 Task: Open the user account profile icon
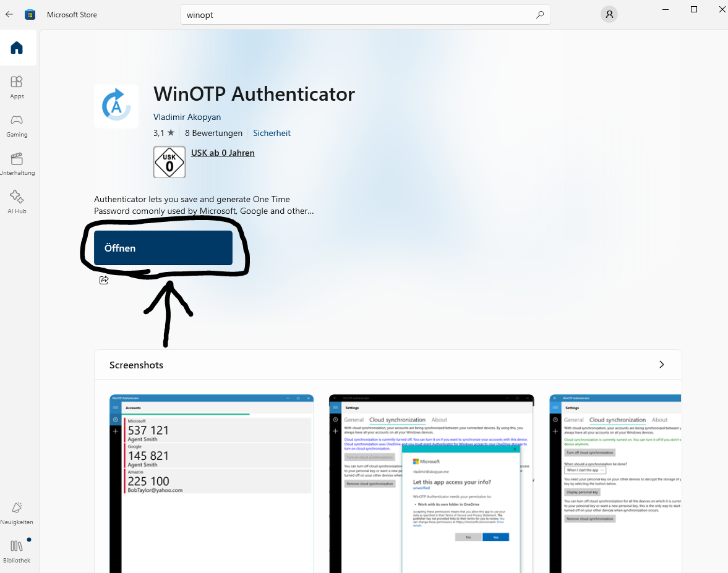coord(609,14)
